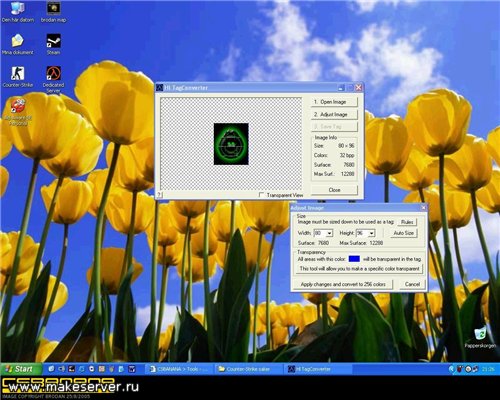
Task: Click the Colors value 32 bpp
Action: 347,155
